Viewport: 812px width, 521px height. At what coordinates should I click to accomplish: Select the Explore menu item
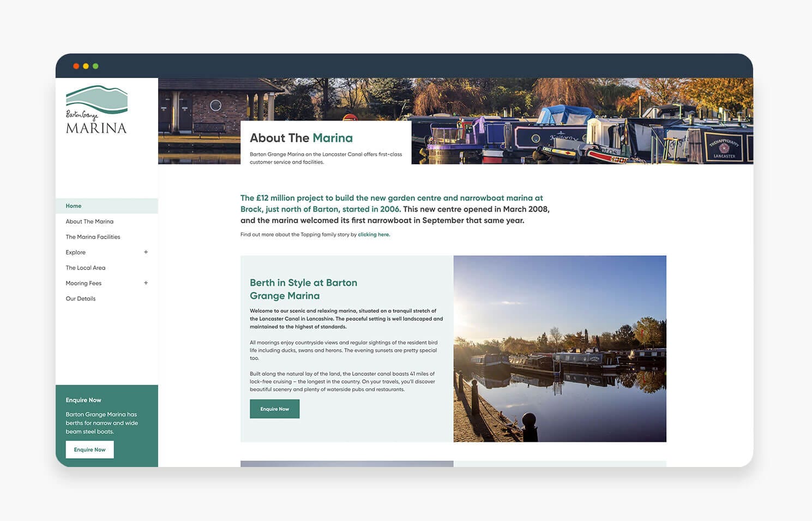(x=76, y=252)
